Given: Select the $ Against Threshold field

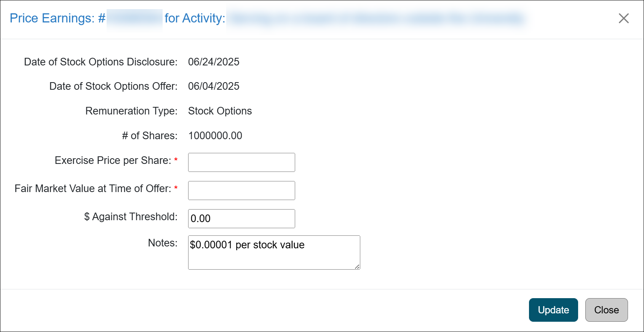Looking at the screenshot, I should click(241, 219).
